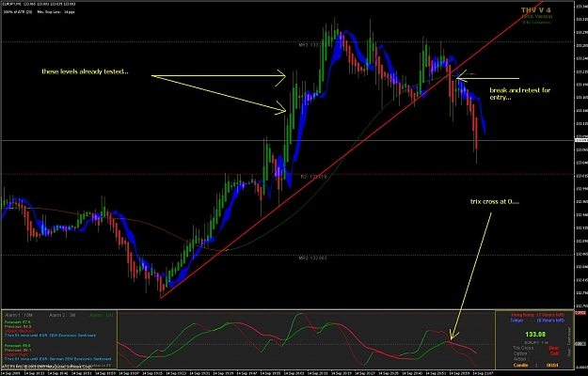
Task: Click the THV V 4 title label
Action: point(536,10)
